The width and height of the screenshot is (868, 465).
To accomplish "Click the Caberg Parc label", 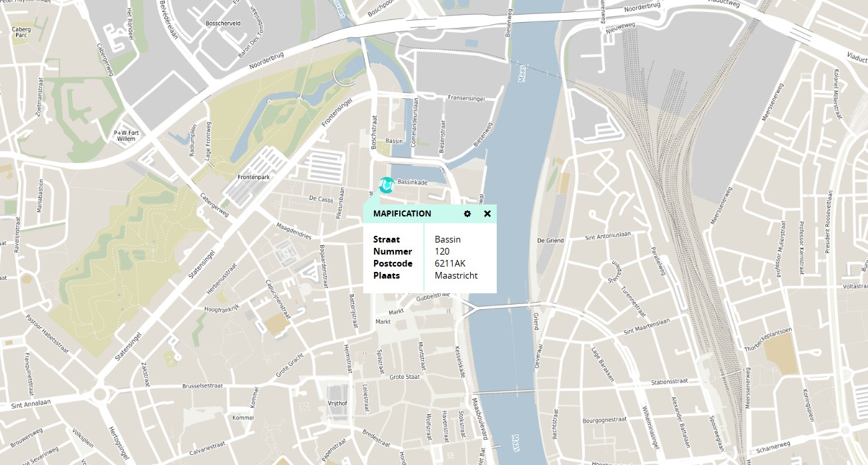I will coord(21,31).
